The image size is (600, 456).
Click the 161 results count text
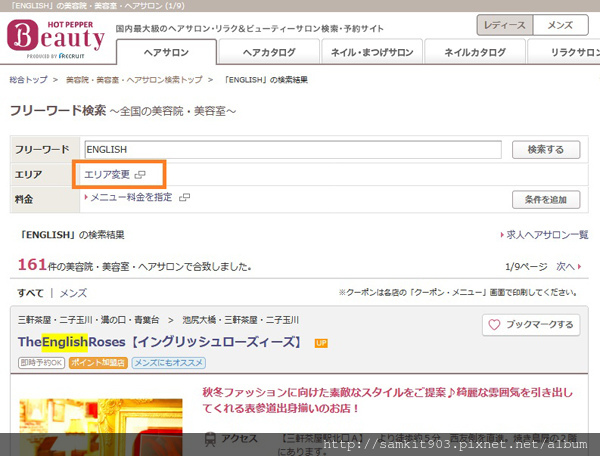[33, 265]
